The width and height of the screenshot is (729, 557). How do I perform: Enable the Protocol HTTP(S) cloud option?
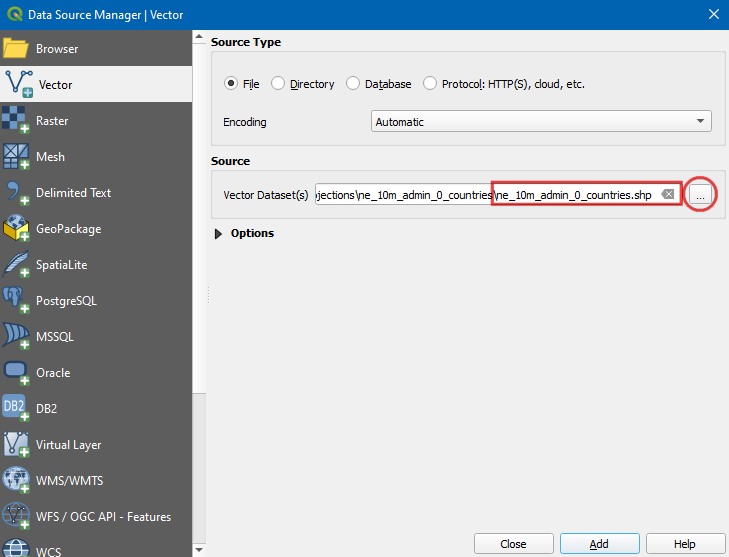point(430,84)
